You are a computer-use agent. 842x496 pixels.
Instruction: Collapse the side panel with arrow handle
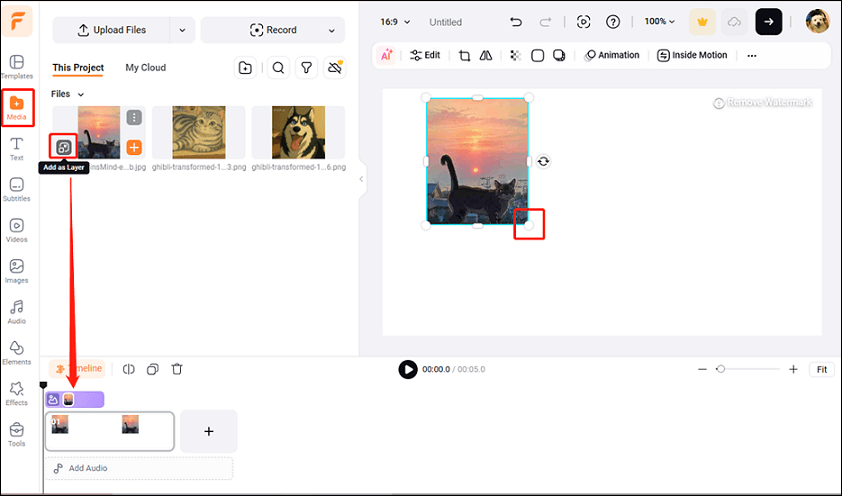click(x=361, y=179)
